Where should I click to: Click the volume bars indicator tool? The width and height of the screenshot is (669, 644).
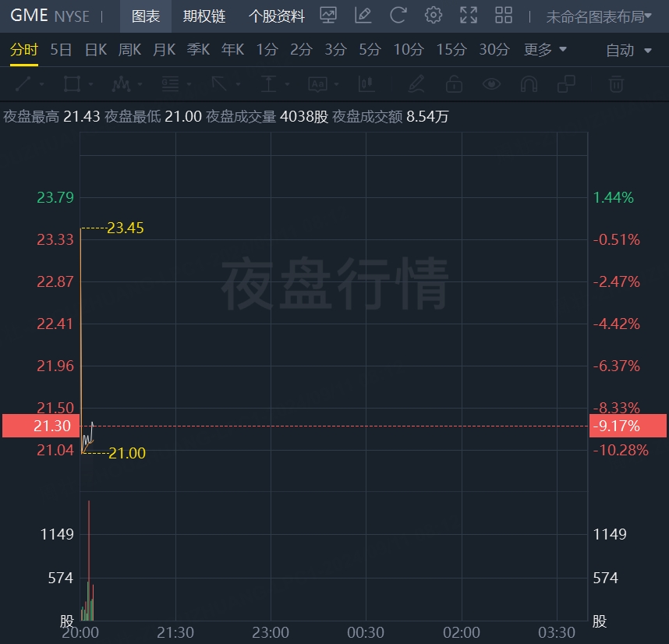pos(367,84)
